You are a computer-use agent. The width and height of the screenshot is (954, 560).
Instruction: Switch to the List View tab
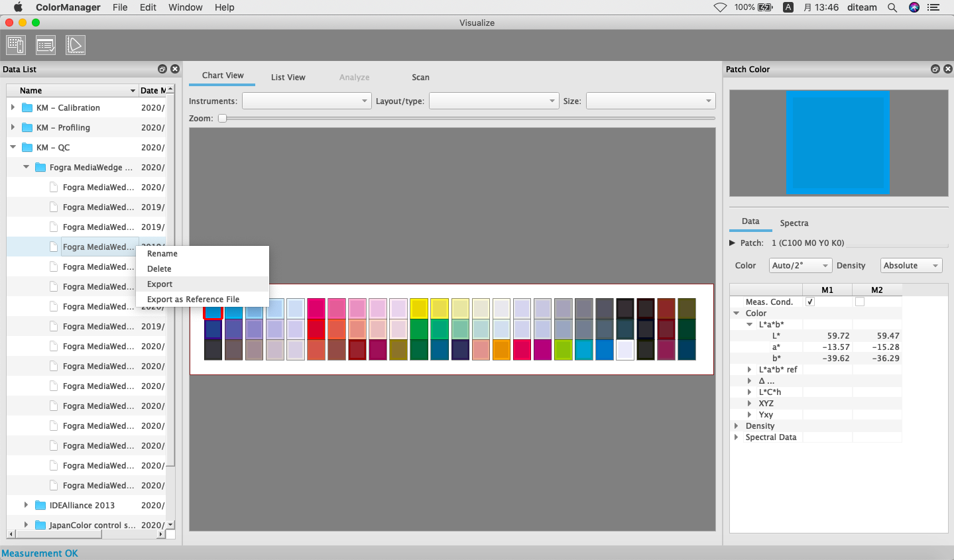click(288, 77)
